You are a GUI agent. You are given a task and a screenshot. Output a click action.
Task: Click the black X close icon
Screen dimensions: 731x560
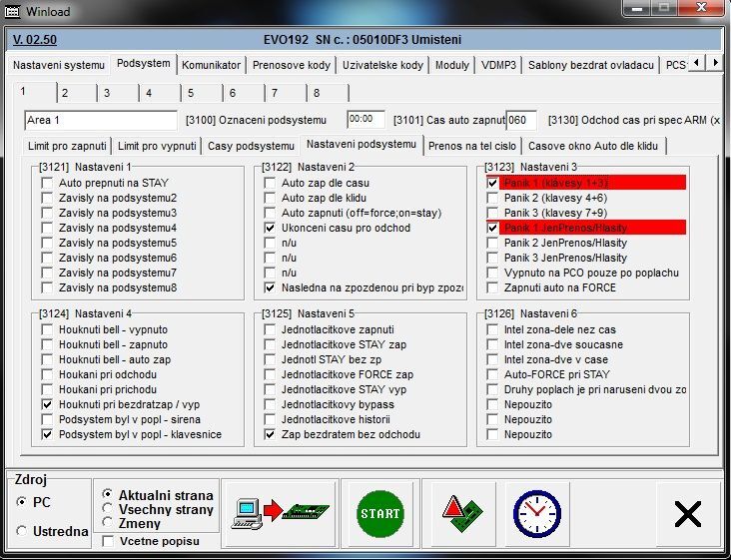687,513
